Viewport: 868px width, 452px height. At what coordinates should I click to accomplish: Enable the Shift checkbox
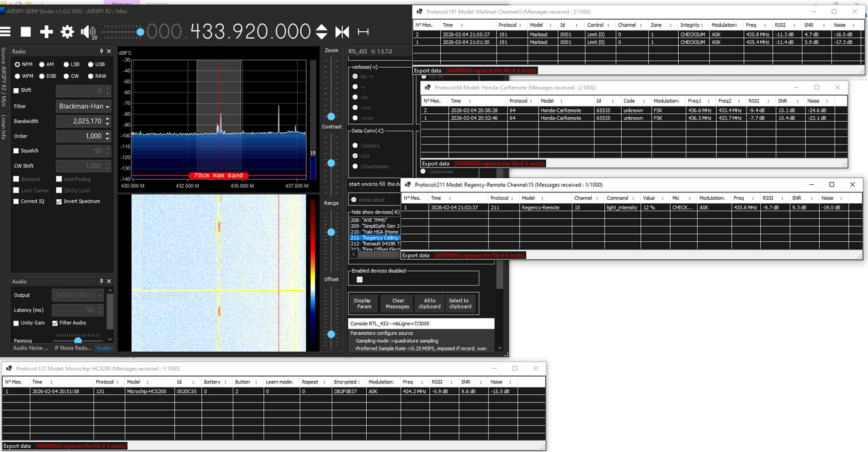(x=17, y=90)
